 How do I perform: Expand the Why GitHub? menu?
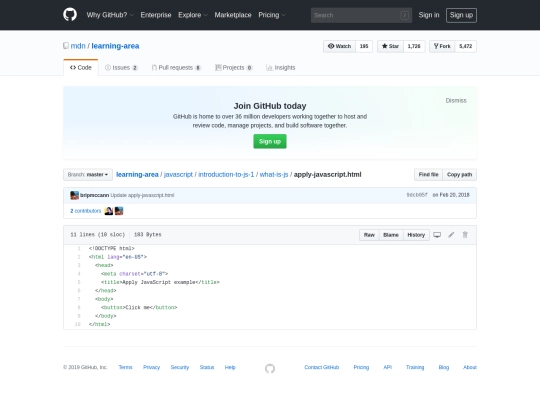click(110, 15)
